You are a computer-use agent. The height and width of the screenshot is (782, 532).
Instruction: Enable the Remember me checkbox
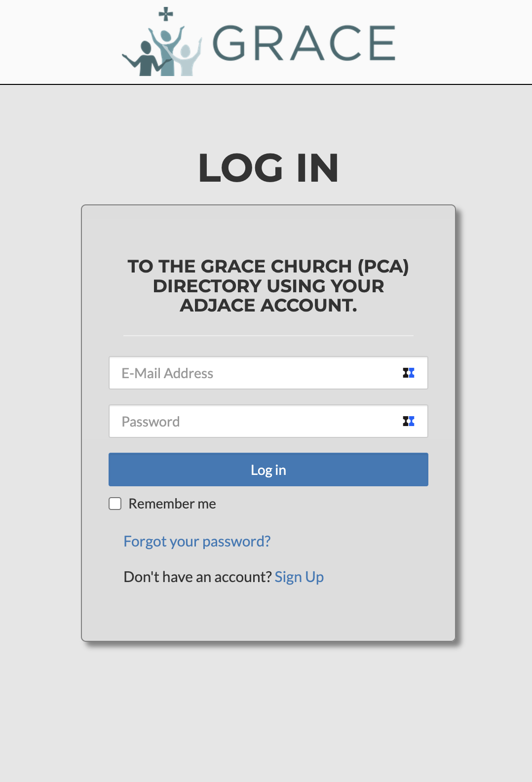115,504
